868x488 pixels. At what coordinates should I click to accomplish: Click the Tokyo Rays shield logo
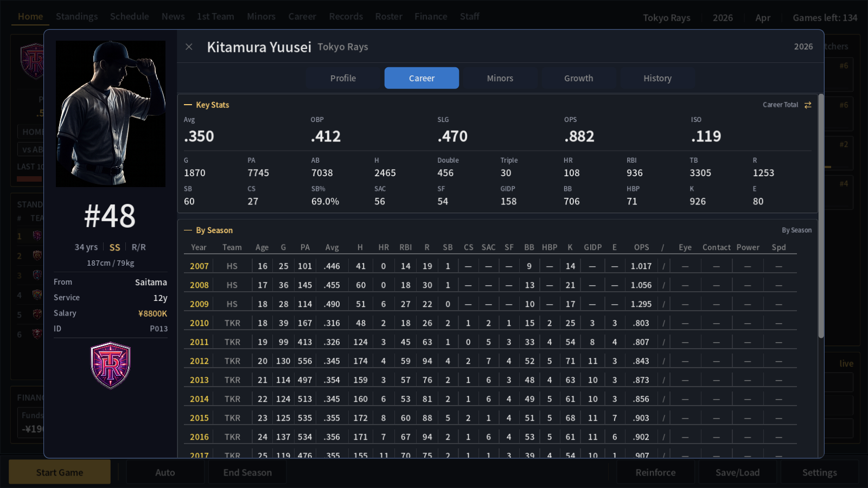pos(111,365)
